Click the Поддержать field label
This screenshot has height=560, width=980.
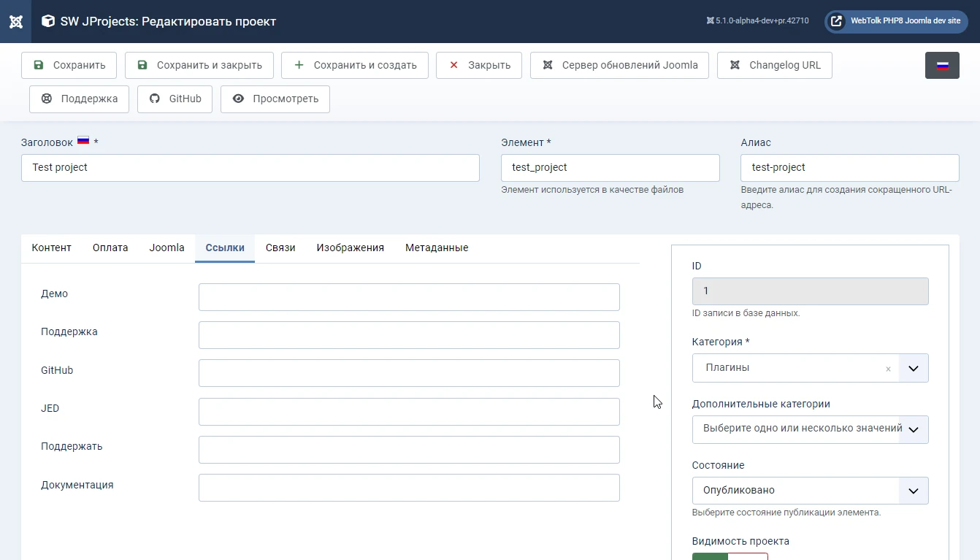pyautogui.click(x=72, y=446)
